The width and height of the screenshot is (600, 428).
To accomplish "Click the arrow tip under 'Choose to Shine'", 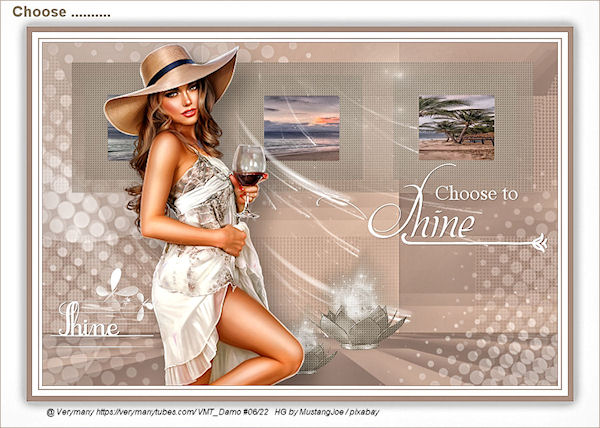I will (541, 243).
